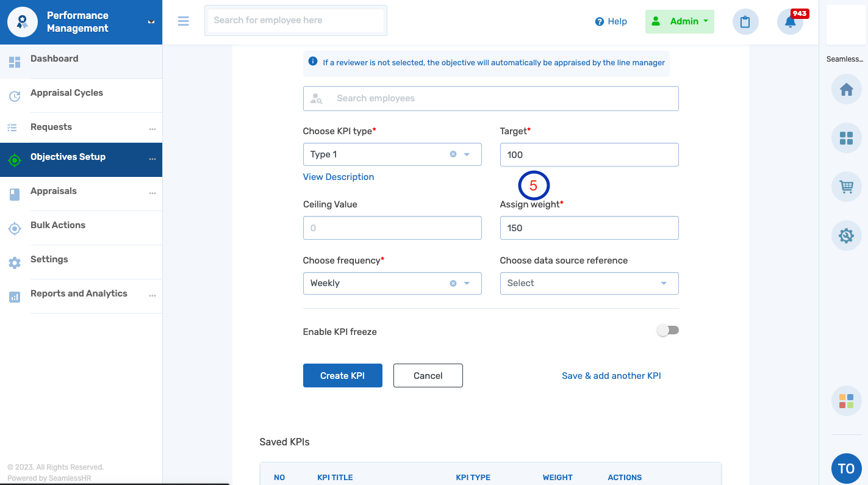Open the Admin dropdown menu

click(680, 21)
